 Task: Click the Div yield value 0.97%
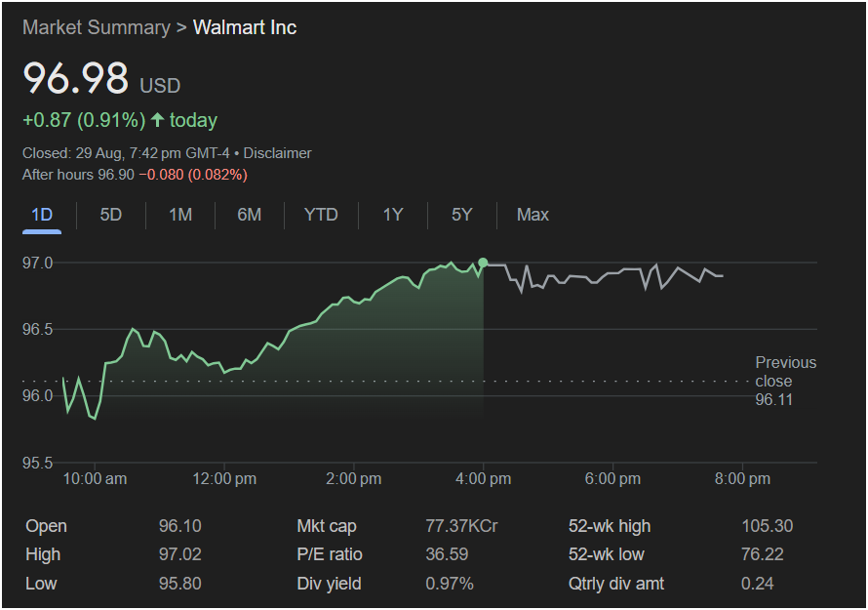[x=450, y=584]
